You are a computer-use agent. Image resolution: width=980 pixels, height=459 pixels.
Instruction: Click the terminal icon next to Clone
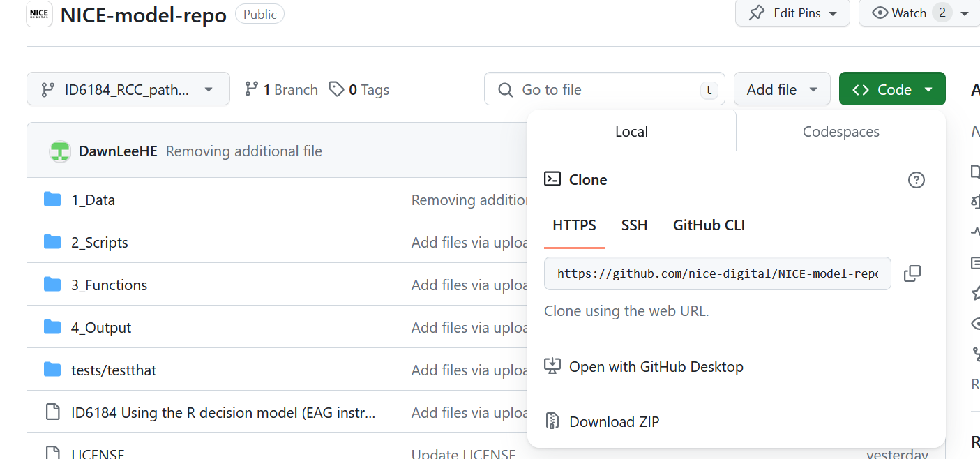pyautogui.click(x=552, y=179)
